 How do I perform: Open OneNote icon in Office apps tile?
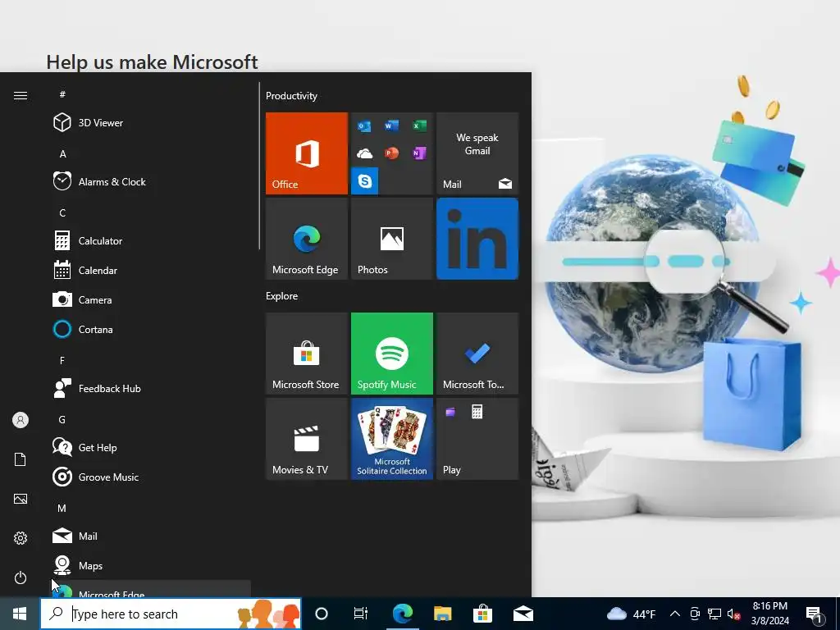pos(419,153)
